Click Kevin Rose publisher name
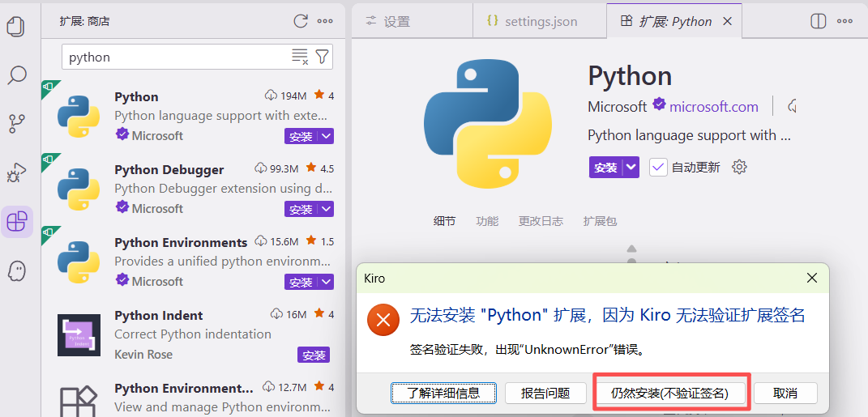 (x=143, y=355)
